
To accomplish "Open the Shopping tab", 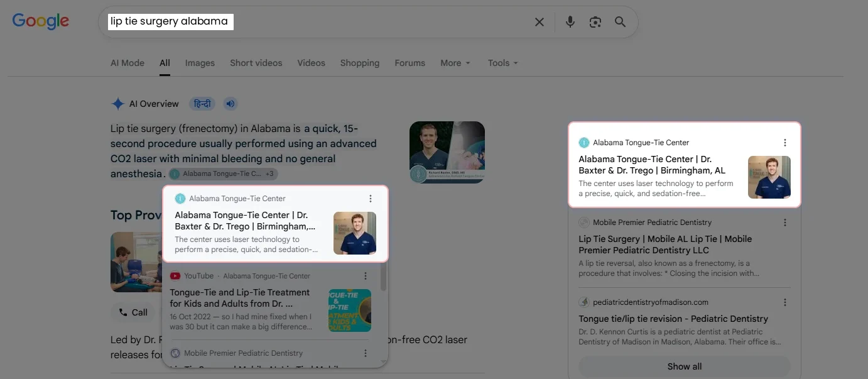I will click(x=360, y=63).
